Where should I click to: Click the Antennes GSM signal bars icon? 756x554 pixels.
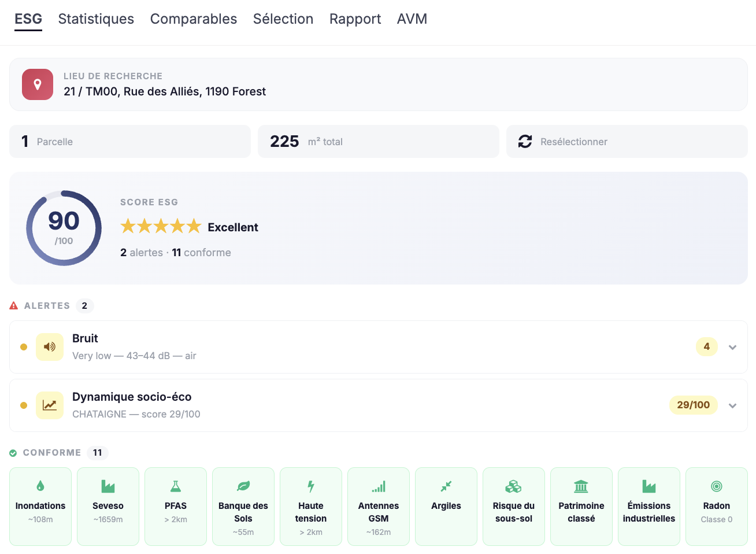[379, 486]
